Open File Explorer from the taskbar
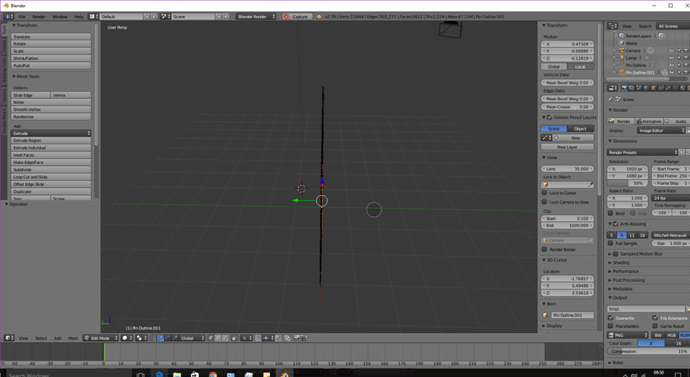The image size is (690, 377). [177, 374]
